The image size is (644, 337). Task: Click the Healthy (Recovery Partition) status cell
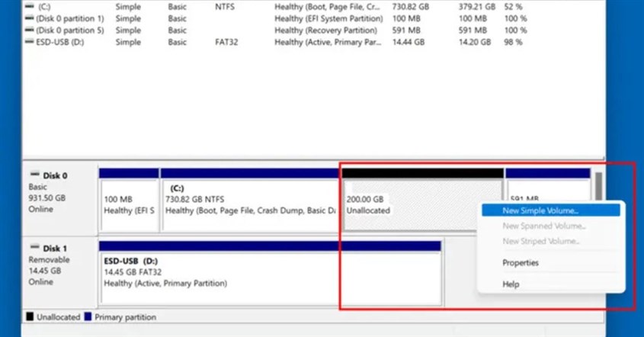(x=325, y=30)
